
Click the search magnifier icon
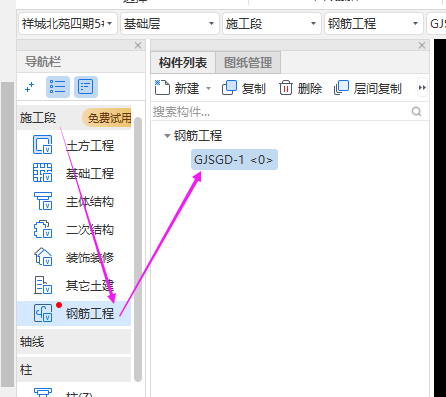(417, 111)
